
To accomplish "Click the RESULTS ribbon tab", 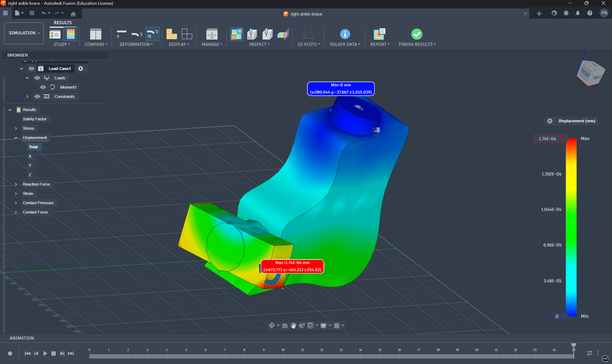I will (x=63, y=22).
